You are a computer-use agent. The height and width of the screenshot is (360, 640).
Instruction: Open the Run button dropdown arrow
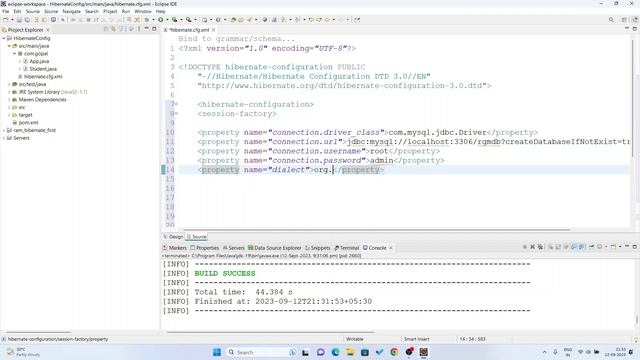[x=167, y=20]
